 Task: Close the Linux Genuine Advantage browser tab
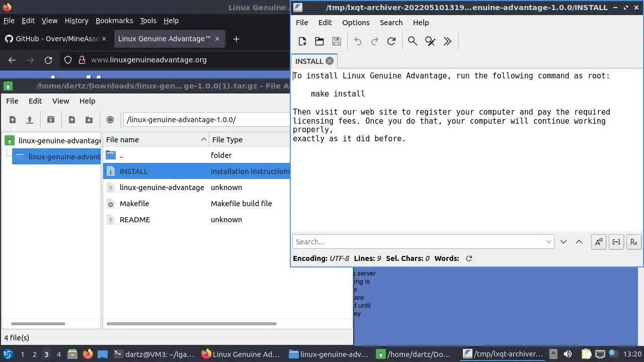point(217,39)
